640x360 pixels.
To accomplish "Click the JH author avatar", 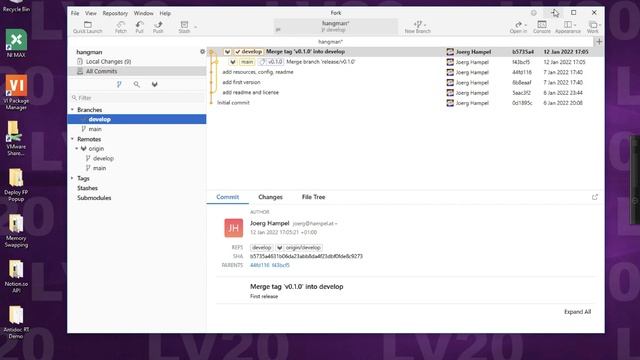I will coord(233,228).
